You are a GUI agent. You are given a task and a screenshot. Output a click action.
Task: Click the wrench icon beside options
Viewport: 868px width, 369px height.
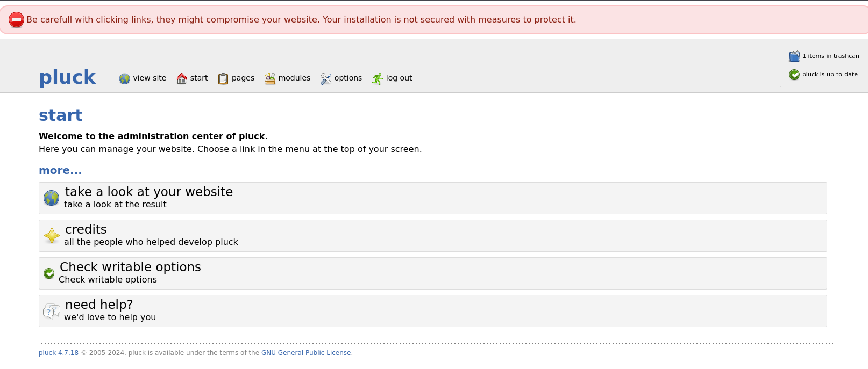tap(326, 78)
